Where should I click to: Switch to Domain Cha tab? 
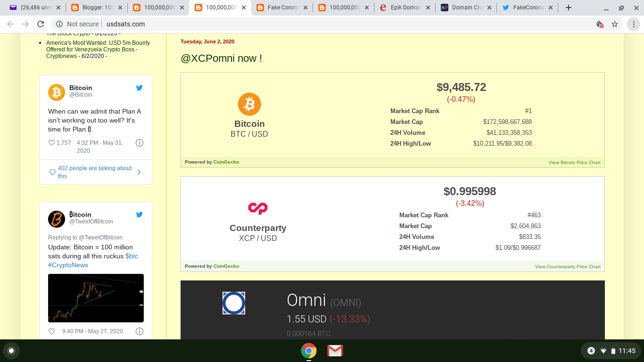coord(466,8)
